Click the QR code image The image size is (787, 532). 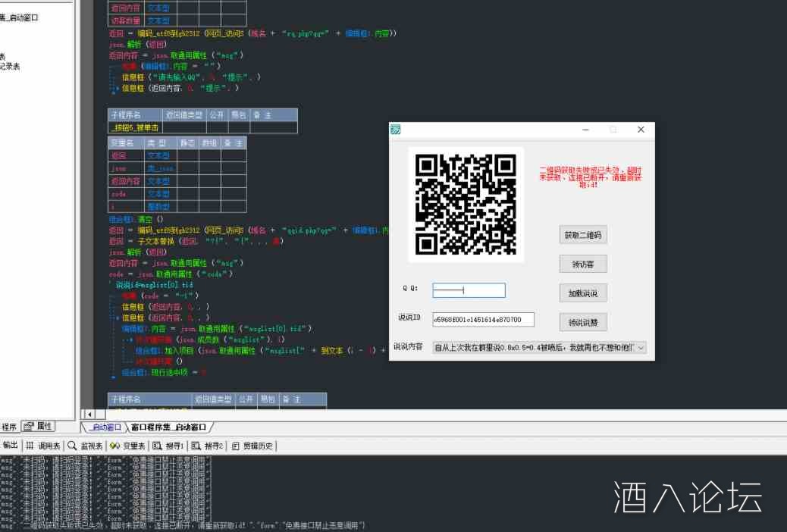466,204
